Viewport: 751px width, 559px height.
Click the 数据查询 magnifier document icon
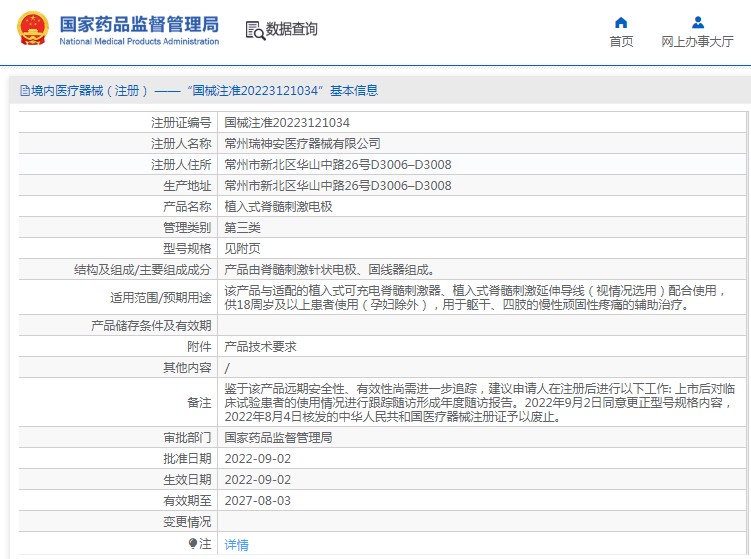pos(255,30)
